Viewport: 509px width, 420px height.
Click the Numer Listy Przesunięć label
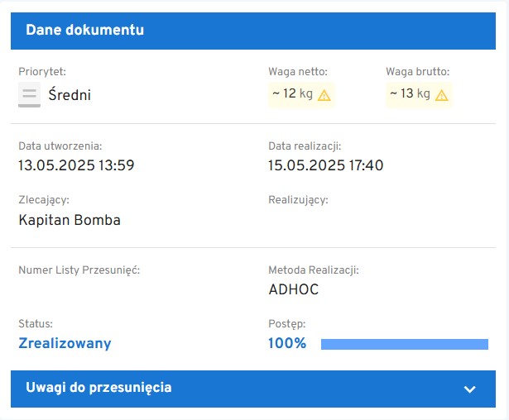point(79,270)
